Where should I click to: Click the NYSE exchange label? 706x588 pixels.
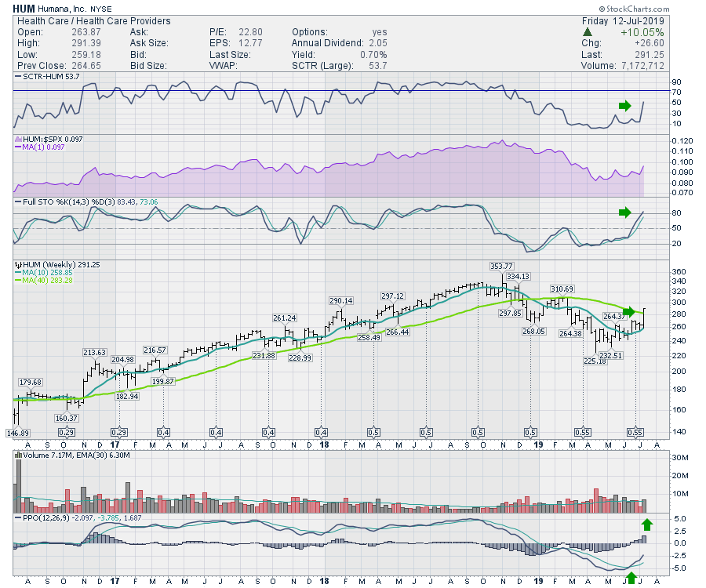tap(101, 9)
